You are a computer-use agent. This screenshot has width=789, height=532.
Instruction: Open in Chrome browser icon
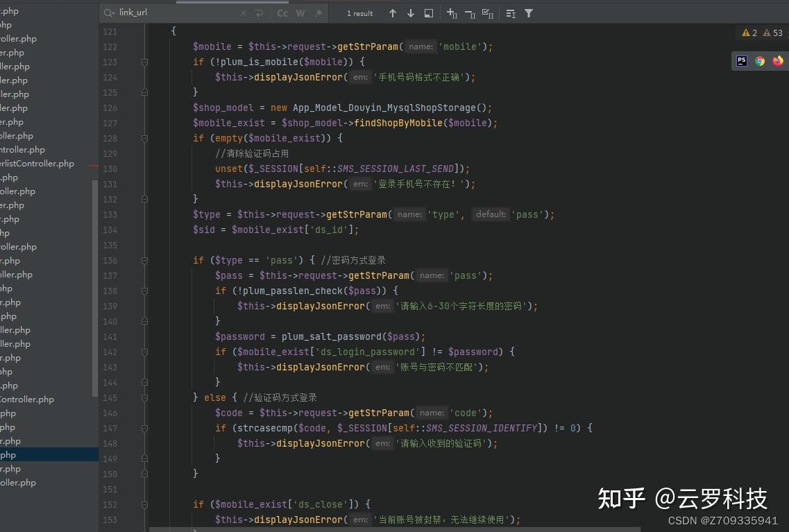click(x=760, y=61)
